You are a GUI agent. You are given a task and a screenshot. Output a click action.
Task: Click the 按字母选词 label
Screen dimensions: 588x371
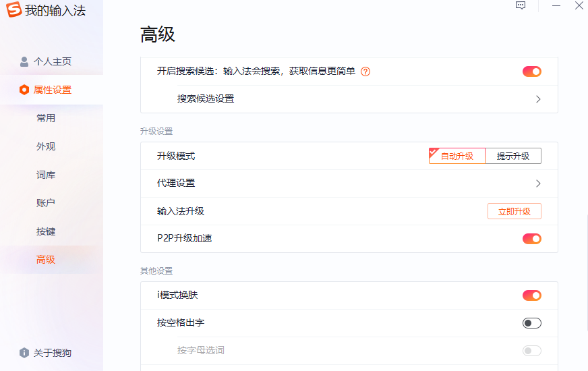click(201, 350)
